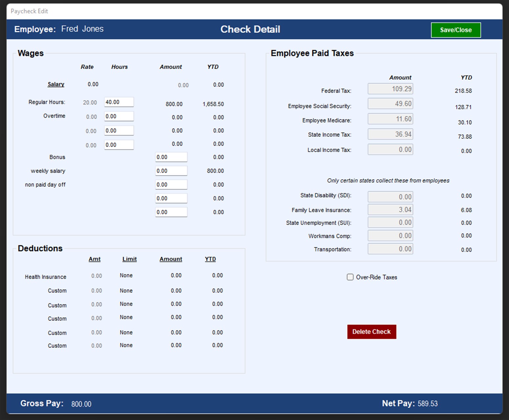Enable the Over-Ride Taxes checkbox
This screenshot has height=420, width=509.
click(350, 277)
